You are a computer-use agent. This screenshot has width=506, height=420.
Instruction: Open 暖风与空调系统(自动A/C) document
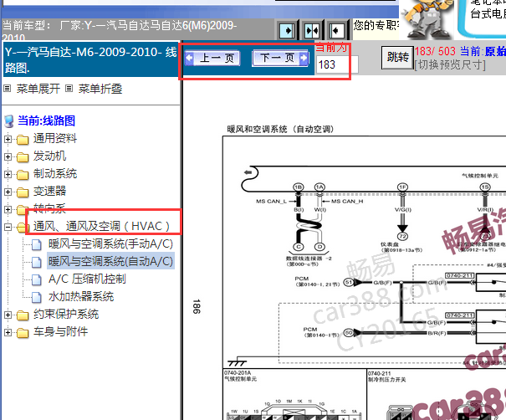(110, 261)
